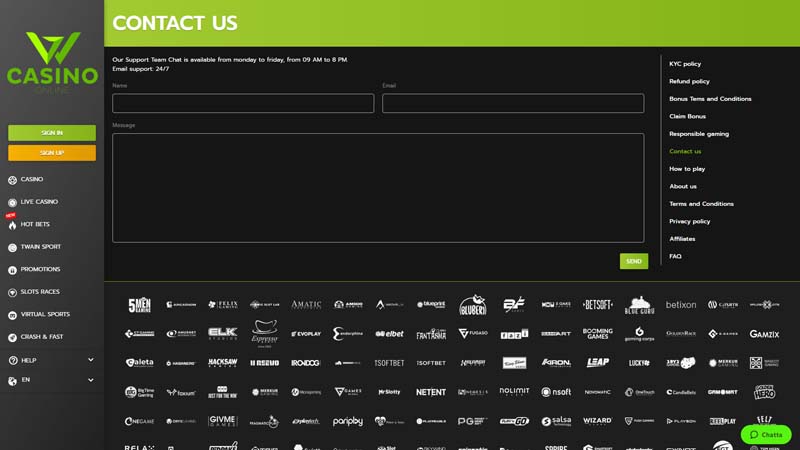This screenshot has height=450, width=800.
Task: Click the Crash & Fast rocket icon
Action: (12, 337)
